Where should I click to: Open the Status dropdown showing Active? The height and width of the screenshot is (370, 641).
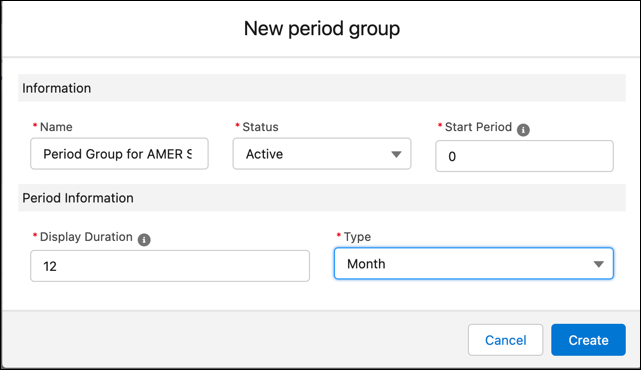pyautogui.click(x=322, y=154)
